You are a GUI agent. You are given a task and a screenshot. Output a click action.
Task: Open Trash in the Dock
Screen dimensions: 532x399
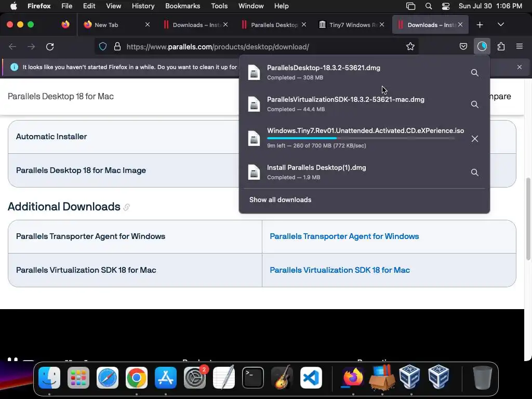(483, 378)
